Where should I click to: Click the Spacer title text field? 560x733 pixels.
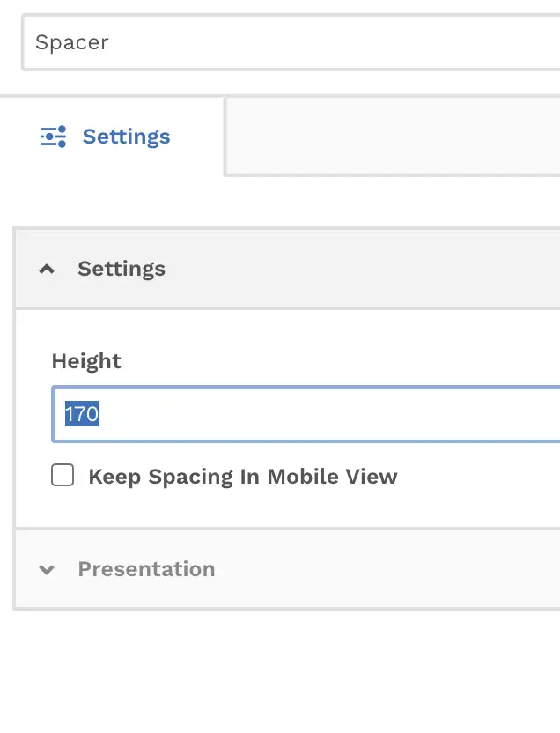point(291,42)
